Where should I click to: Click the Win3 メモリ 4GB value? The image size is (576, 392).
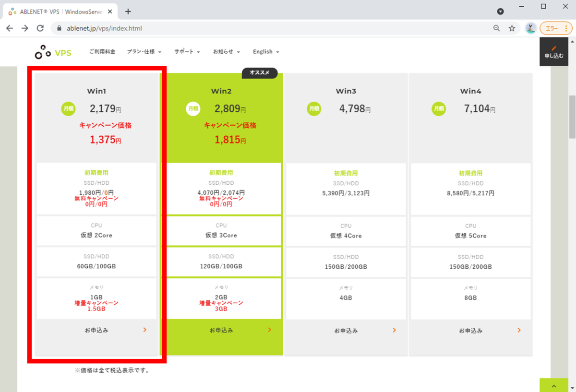346,297
